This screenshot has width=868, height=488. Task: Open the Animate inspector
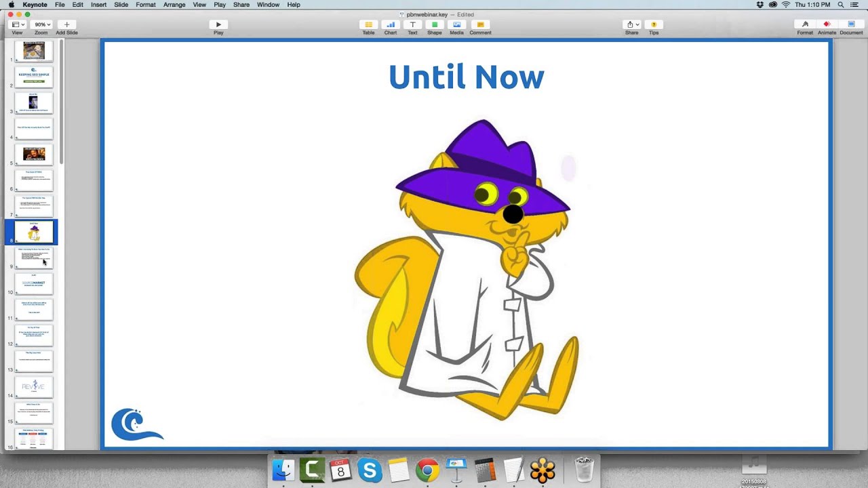[827, 24]
